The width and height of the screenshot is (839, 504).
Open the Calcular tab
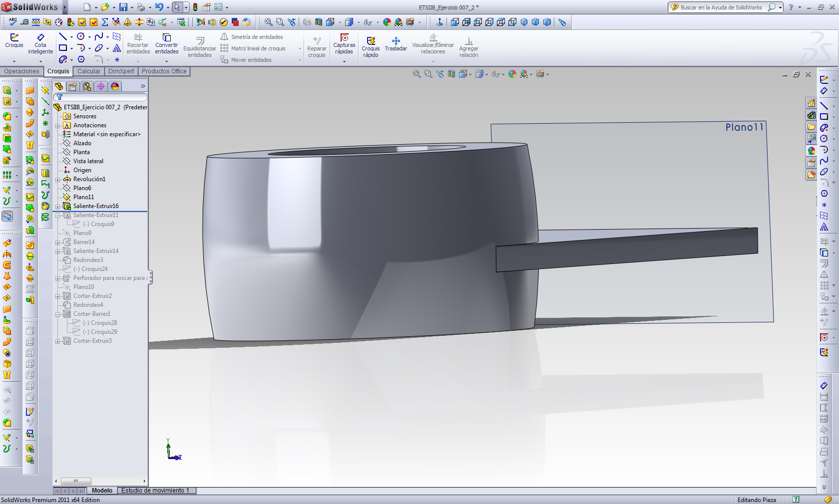(89, 71)
